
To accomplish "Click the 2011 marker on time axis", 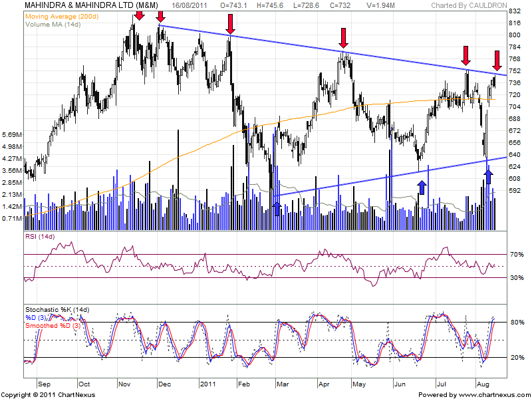I will pyautogui.click(x=209, y=384).
